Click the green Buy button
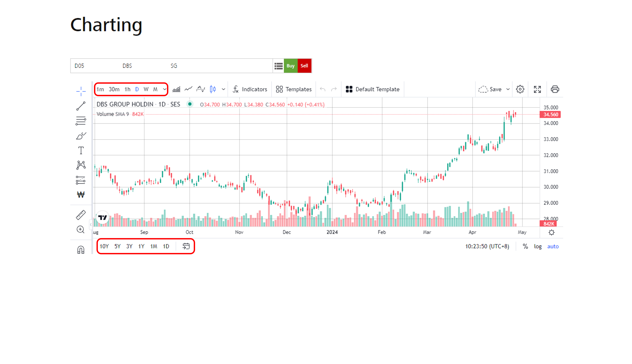The width and height of the screenshot is (632, 364). [x=291, y=66]
